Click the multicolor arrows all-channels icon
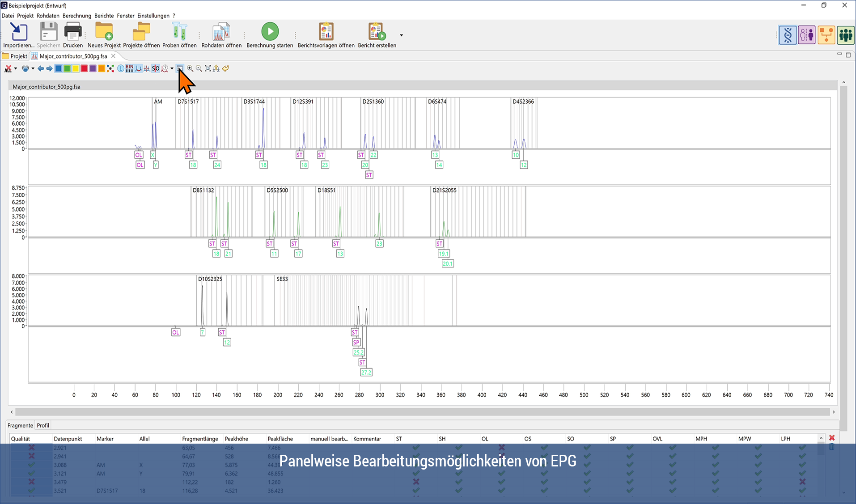This screenshot has height=504, width=856. click(x=110, y=68)
